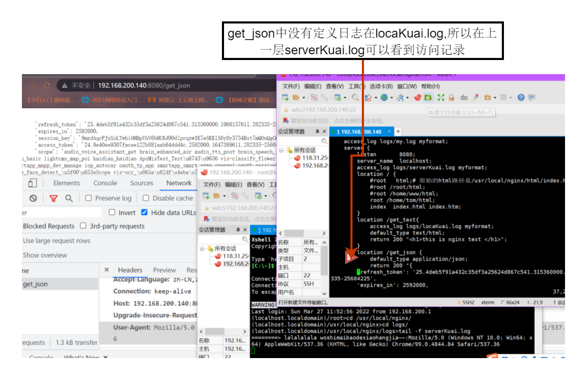
Task: Click Disconnect icon in front Xshell toolbar
Action: click(314, 98)
